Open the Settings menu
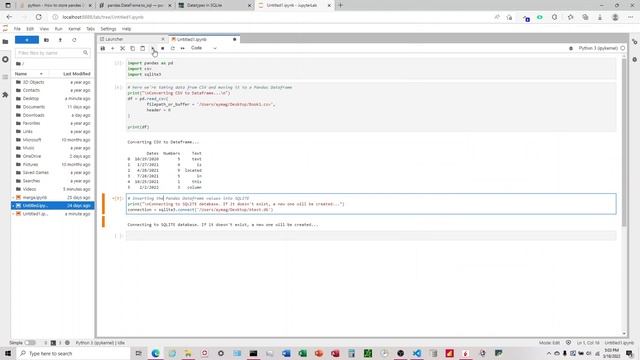The image size is (640, 360). coord(108,29)
